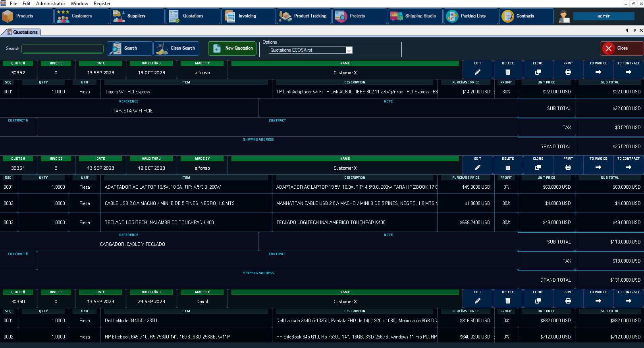Click the Clean Search button
Viewport: 644px width, 348px height.
(x=176, y=48)
